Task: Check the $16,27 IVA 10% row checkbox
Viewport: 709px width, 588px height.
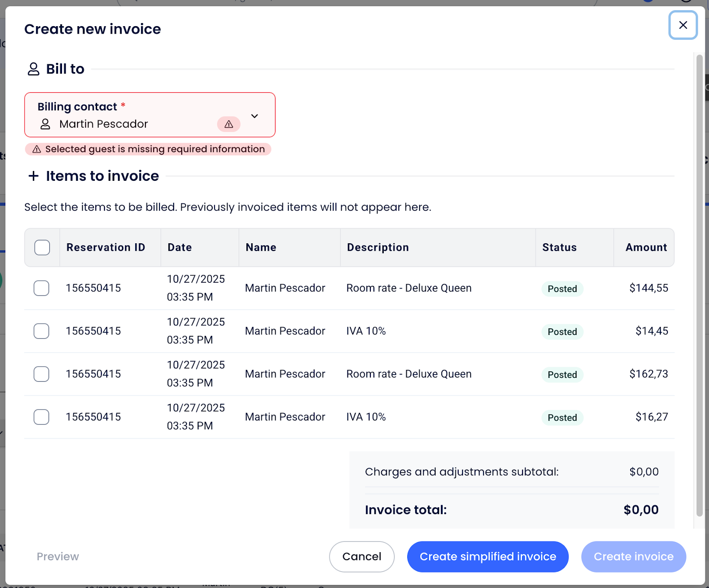Action: pyautogui.click(x=42, y=417)
